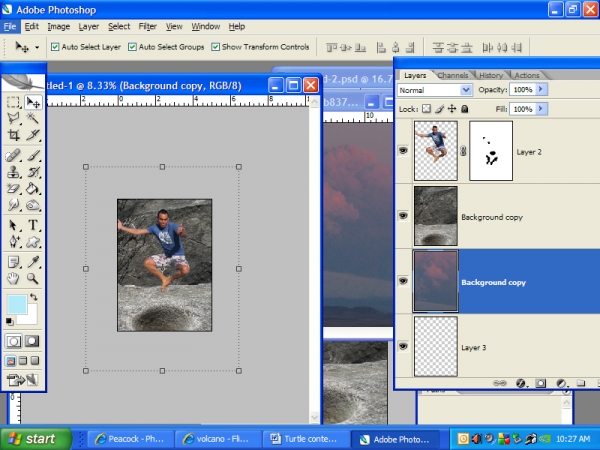Toggle Lock transparent pixels
Image resolution: width=600 pixels, height=450 pixels.
point(426,109)
